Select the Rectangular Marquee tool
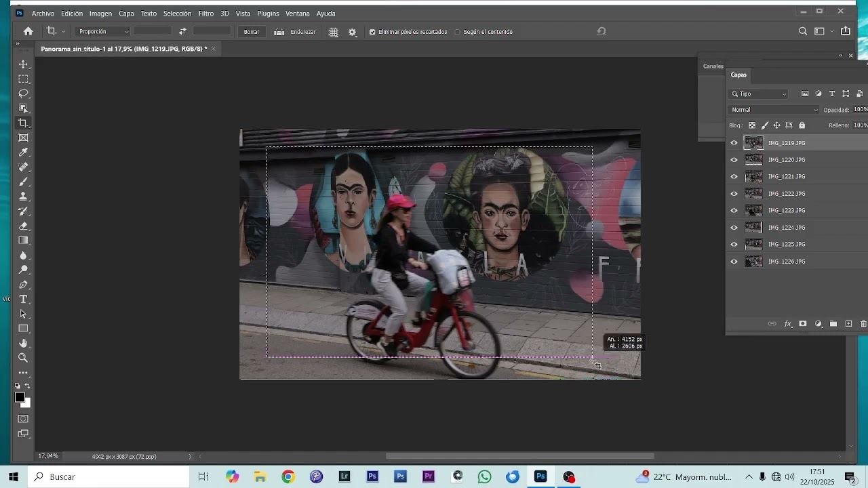Image resolution: width=868 pixels, height=488 pixels. [23, 79]
